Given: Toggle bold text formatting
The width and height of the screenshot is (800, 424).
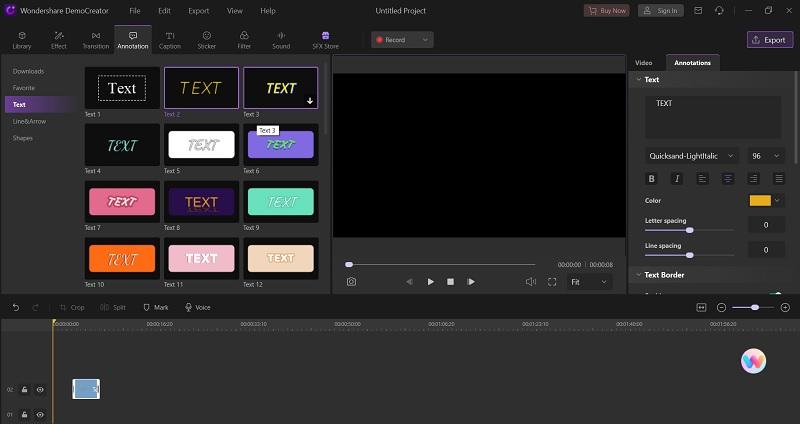Looking at the screenshot, I should [652, 179].
